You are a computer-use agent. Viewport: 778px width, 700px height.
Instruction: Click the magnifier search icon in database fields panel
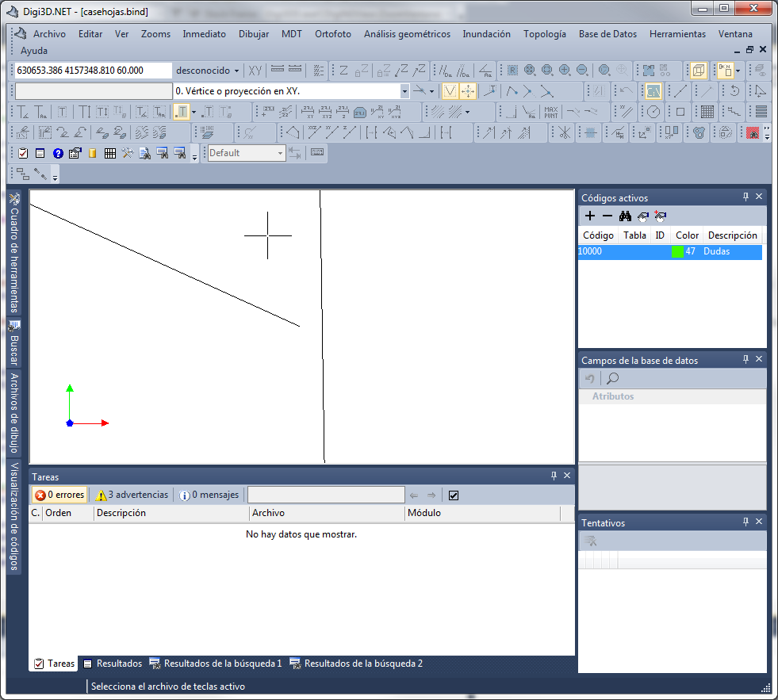(x=612, y=379)
